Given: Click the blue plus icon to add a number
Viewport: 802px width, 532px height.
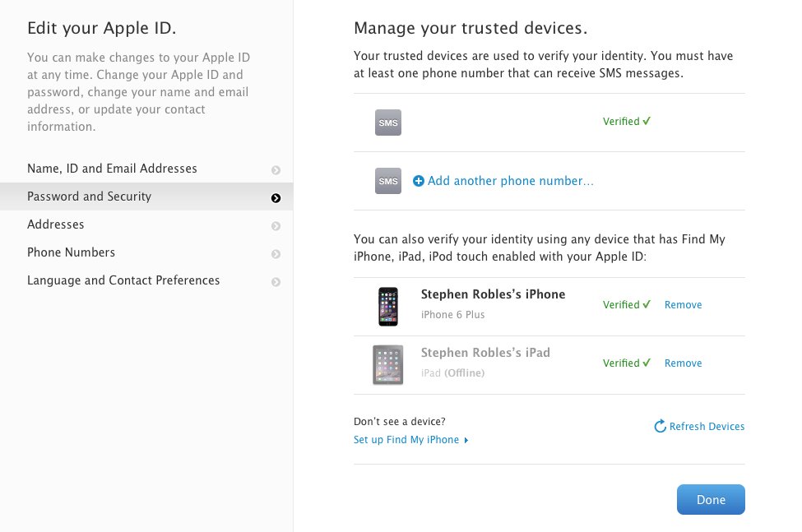Looking at the screenshot, I should [419, 181].
